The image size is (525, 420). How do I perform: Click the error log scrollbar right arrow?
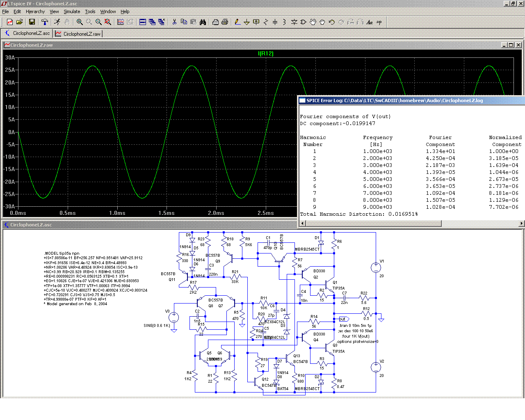(522, 224)
